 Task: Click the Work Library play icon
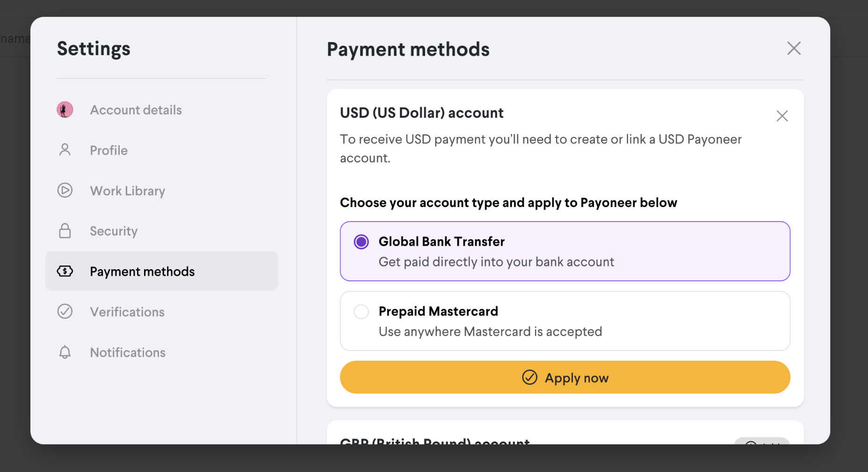tap(65, 190)
